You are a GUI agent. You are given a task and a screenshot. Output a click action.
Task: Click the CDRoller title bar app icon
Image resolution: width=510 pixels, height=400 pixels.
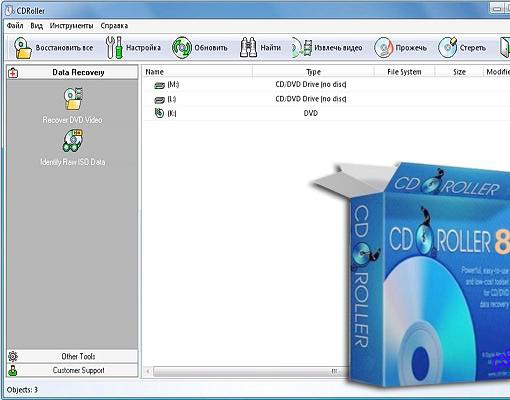(9, 10)
